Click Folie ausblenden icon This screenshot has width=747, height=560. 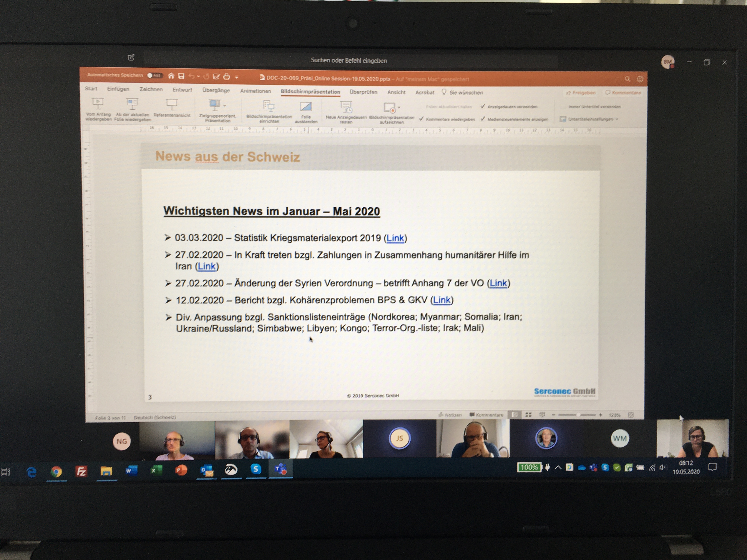click(x=306, y=106)
